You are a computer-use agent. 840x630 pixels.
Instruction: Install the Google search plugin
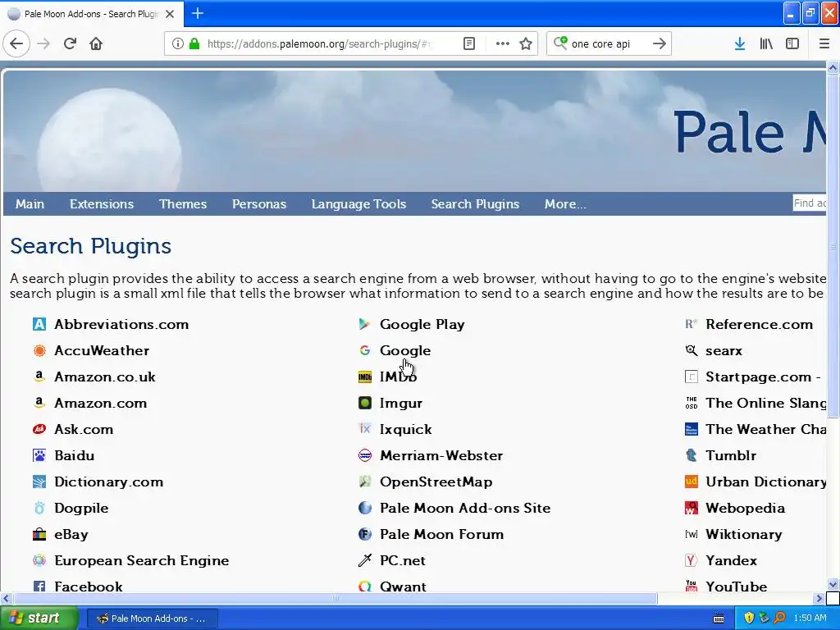click(405, 350)
